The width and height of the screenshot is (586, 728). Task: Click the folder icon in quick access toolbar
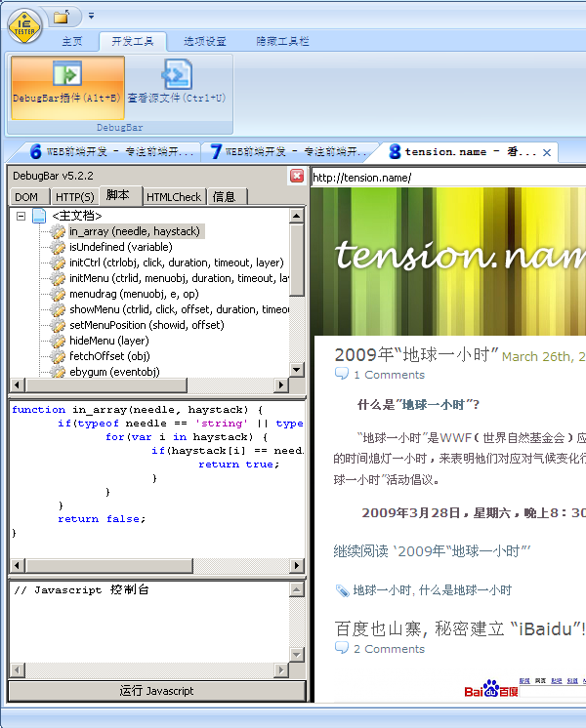click(62, 17)
